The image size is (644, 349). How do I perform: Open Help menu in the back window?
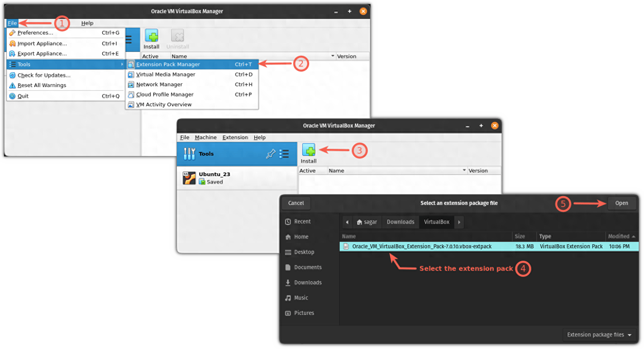tap(87, 23)
